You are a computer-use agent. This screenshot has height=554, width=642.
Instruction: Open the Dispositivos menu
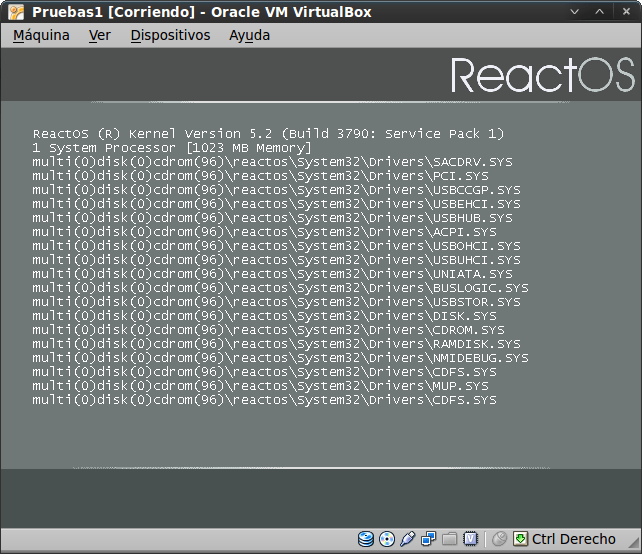point(170,35)
